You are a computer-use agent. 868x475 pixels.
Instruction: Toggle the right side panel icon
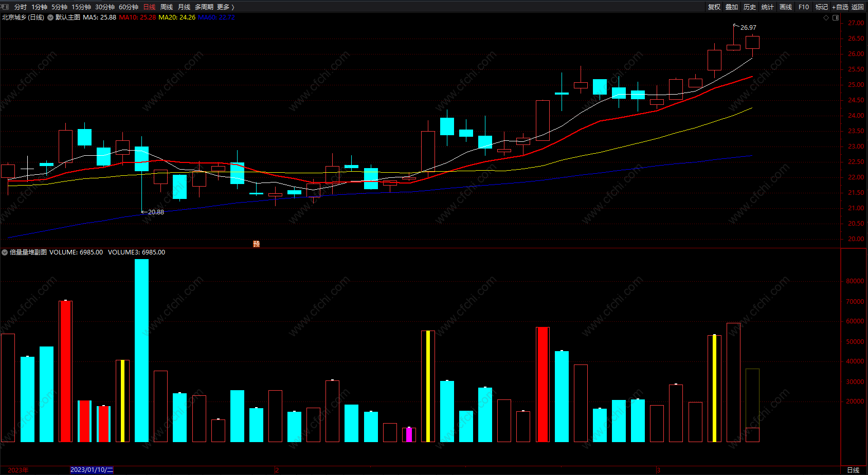[836, 17]
